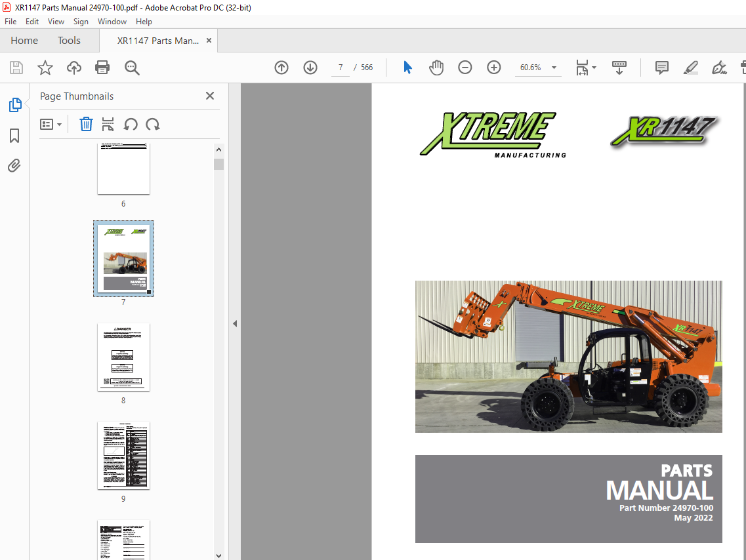Image resolution: width=746 pixels, height=560 pixels.
Task: Rotate page counterclockwise
Action: click(131, 124)
